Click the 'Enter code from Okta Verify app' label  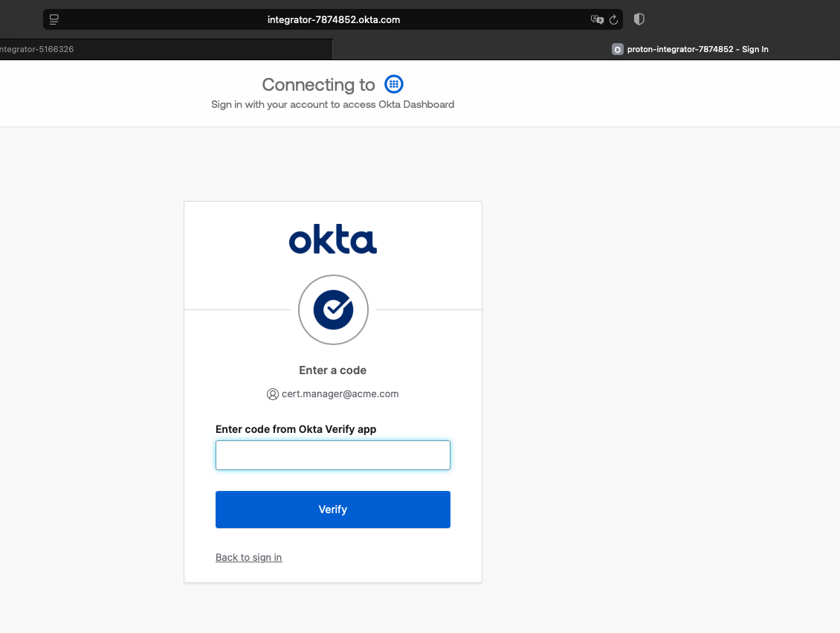point(296,429)
